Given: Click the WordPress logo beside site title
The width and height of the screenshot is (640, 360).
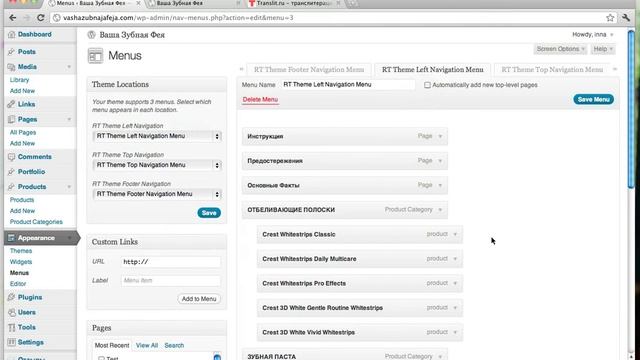Looking at the screenshot, I should coord(91,35).
